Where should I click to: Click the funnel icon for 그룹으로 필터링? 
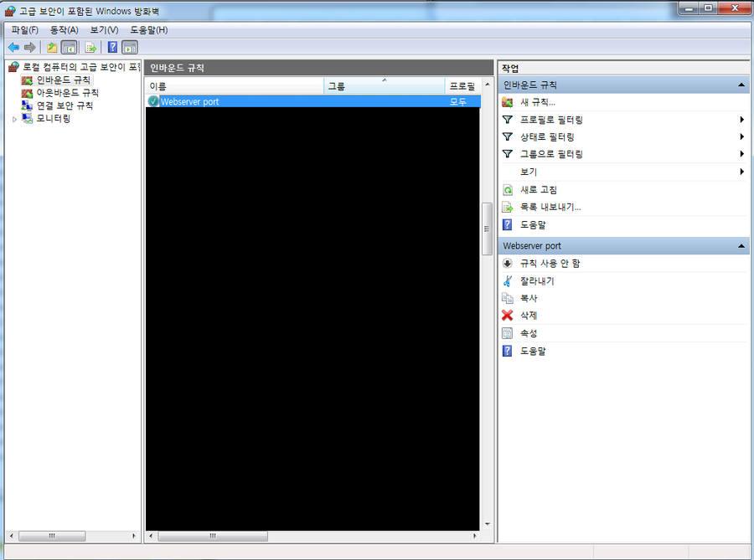click(508, 154)
